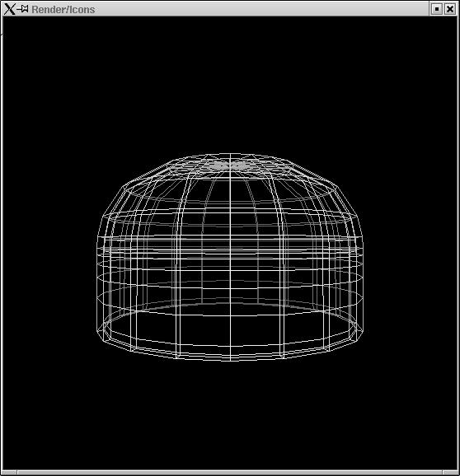
Task: Click the window's left border edge
Action: click(x=2, y=243)
